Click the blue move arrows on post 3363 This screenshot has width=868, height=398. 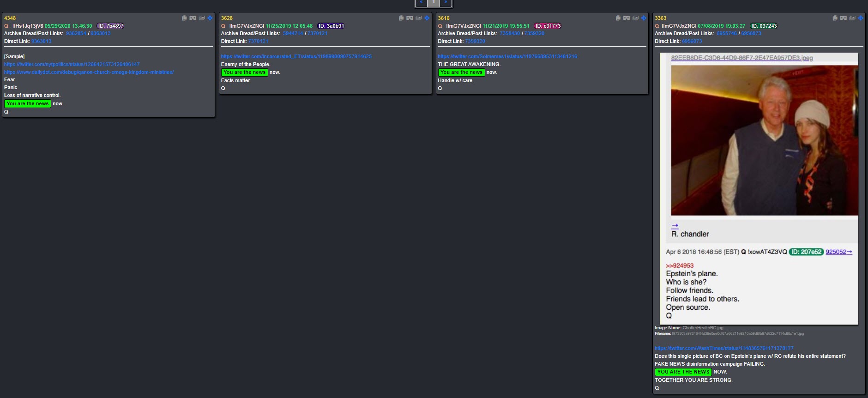pos(861,18)
